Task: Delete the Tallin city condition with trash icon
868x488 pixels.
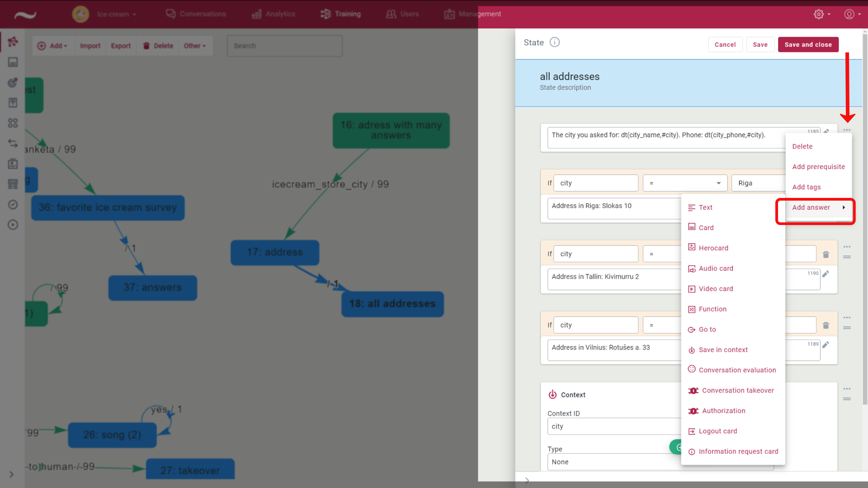Action: (826, 254)
